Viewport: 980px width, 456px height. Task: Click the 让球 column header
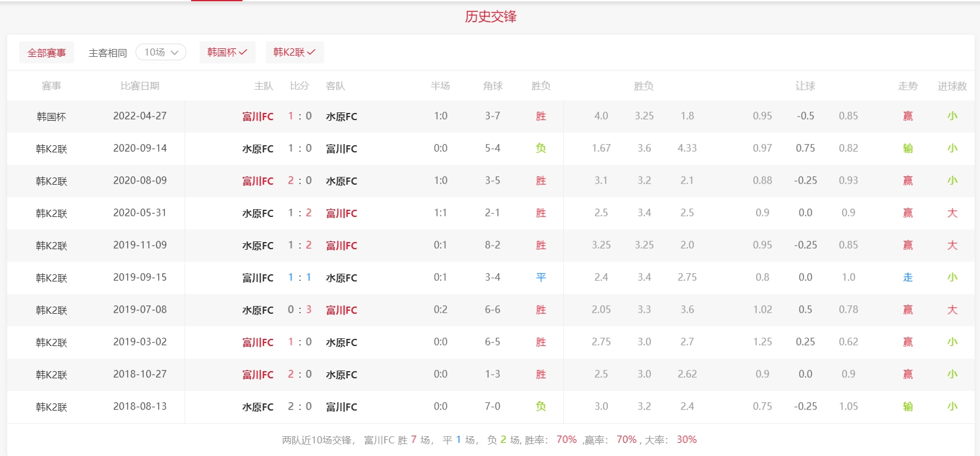click(x=804, y=86)
